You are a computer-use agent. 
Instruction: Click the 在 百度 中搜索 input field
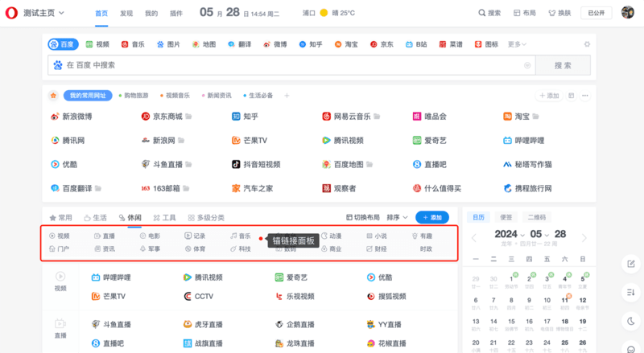coord(291,65)
